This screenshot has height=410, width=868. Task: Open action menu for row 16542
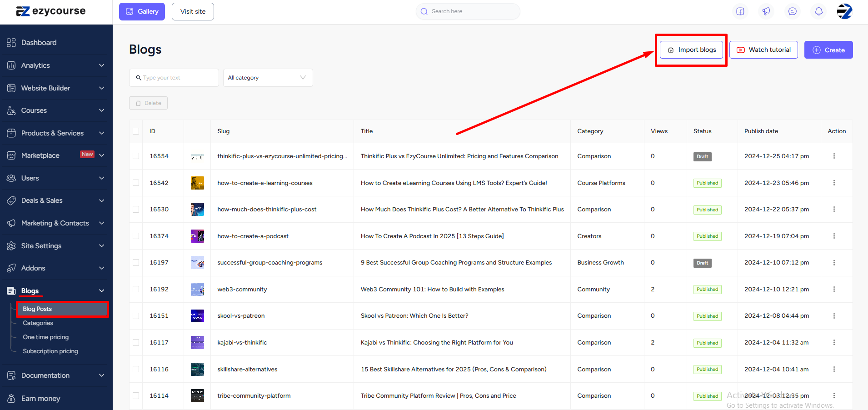coord(834,183)
